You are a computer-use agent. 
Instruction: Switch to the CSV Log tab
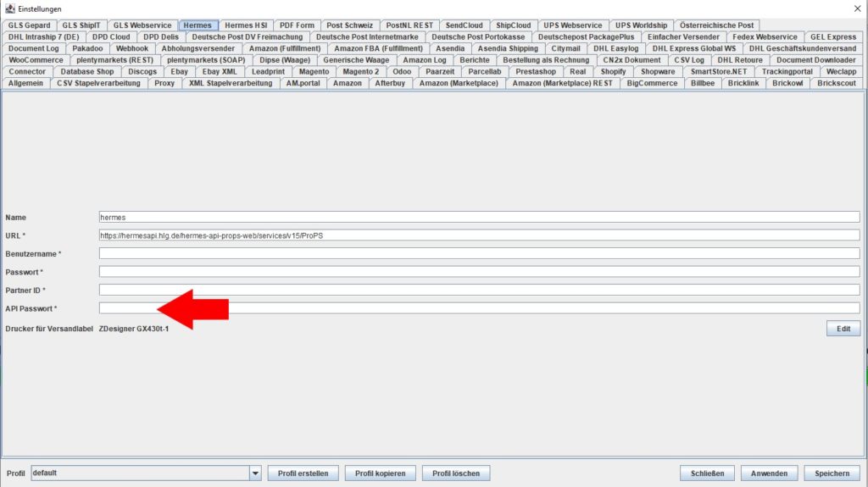pyautogui.click(x=689, y=60)
